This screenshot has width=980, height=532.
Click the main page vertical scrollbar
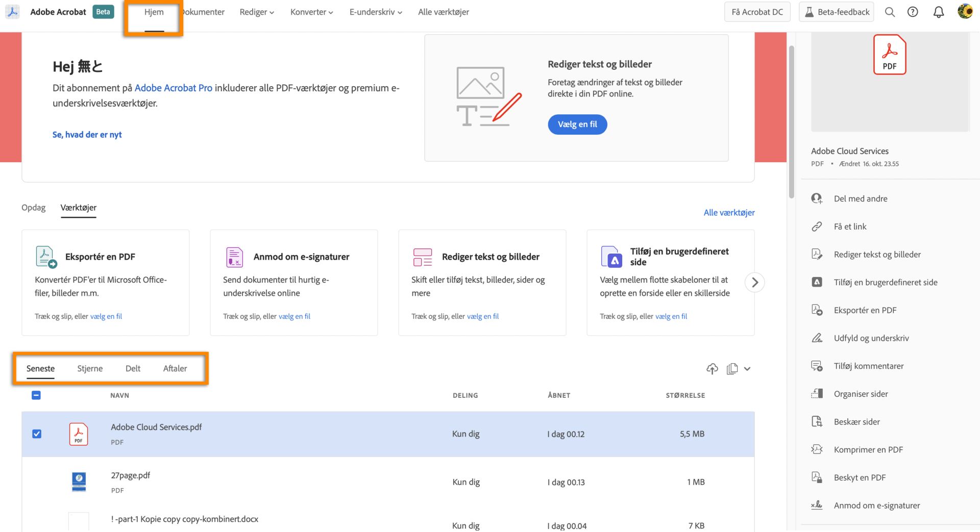pyautogui.click(x=791, y=122)
